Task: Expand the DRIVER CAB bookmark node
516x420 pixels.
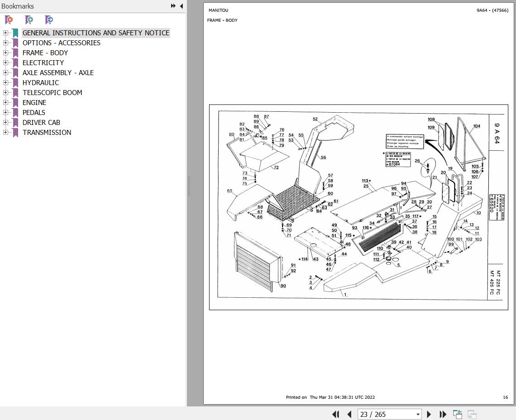Action: [5, 123]
